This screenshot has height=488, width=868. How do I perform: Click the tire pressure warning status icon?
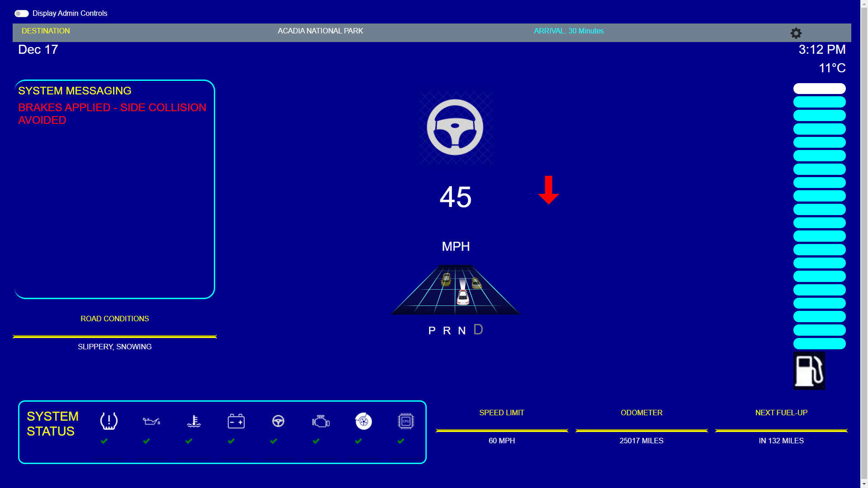[108, 421]
